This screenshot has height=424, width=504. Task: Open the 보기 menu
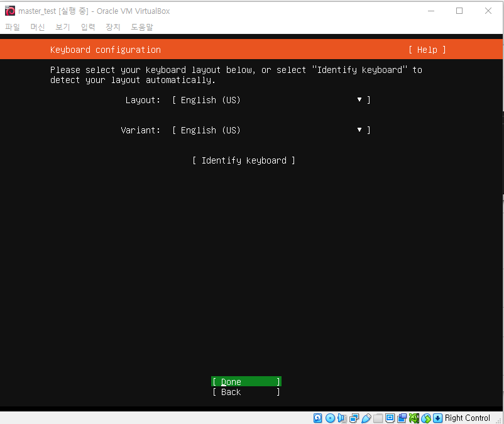tap(63, 27)
